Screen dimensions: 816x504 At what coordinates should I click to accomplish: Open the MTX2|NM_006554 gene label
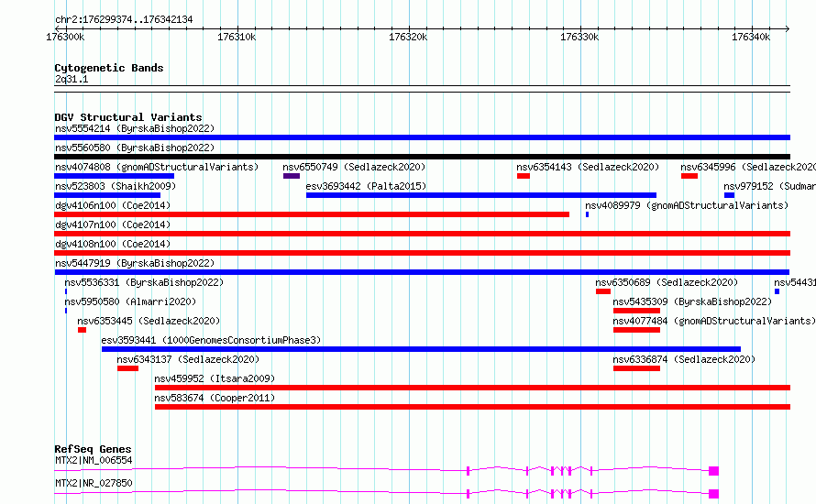click(x=94, y=460)
